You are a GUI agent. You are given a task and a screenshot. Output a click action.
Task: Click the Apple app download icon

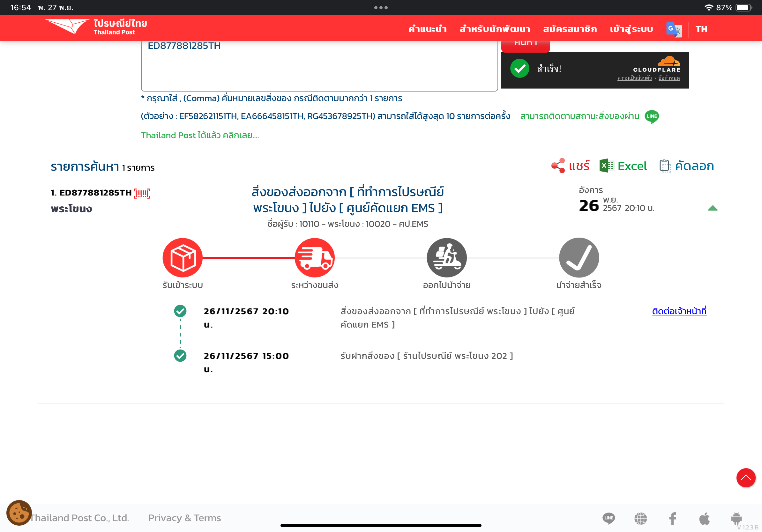(704, 518)
